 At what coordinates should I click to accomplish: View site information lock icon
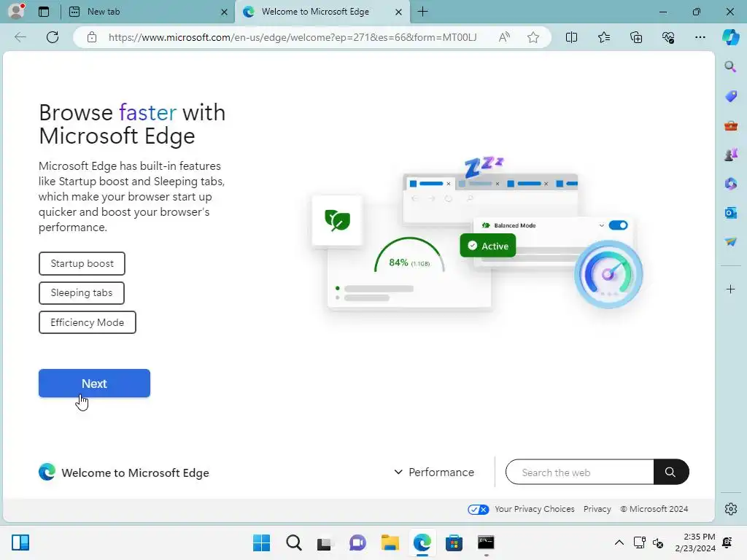coord(92,37)
